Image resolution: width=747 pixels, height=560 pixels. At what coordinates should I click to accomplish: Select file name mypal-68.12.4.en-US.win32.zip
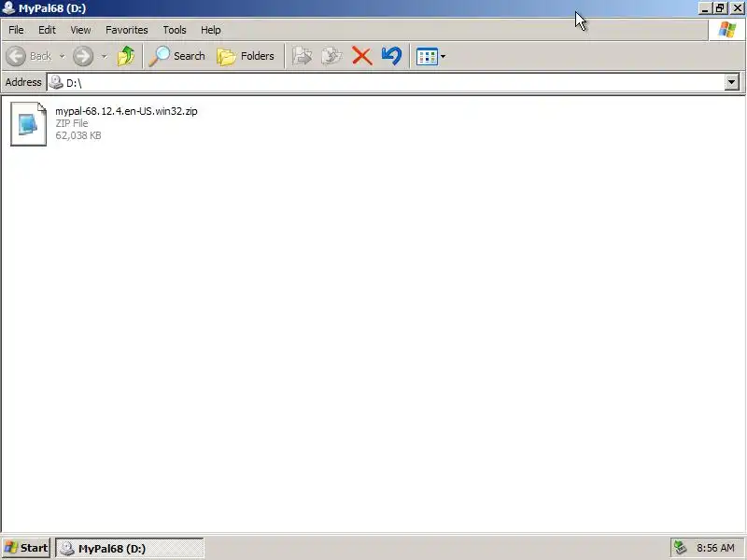tap(126, 111)
